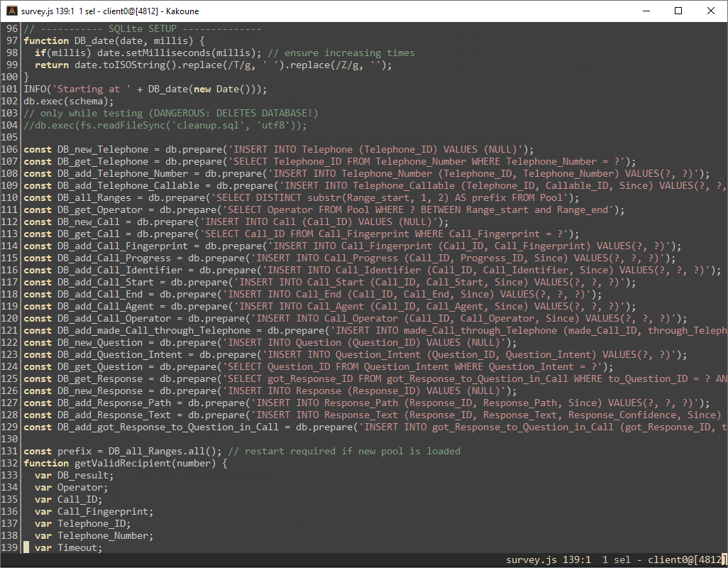728x568 pixels.
Task: Click DB_all_Ranges on line 110
Action: [x=94, y=198]
